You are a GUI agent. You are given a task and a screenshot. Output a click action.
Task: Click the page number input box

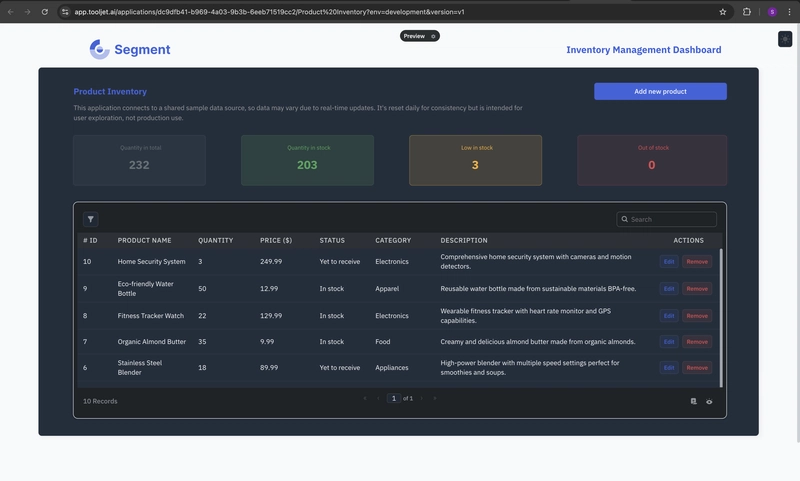[x=393, y=398]
